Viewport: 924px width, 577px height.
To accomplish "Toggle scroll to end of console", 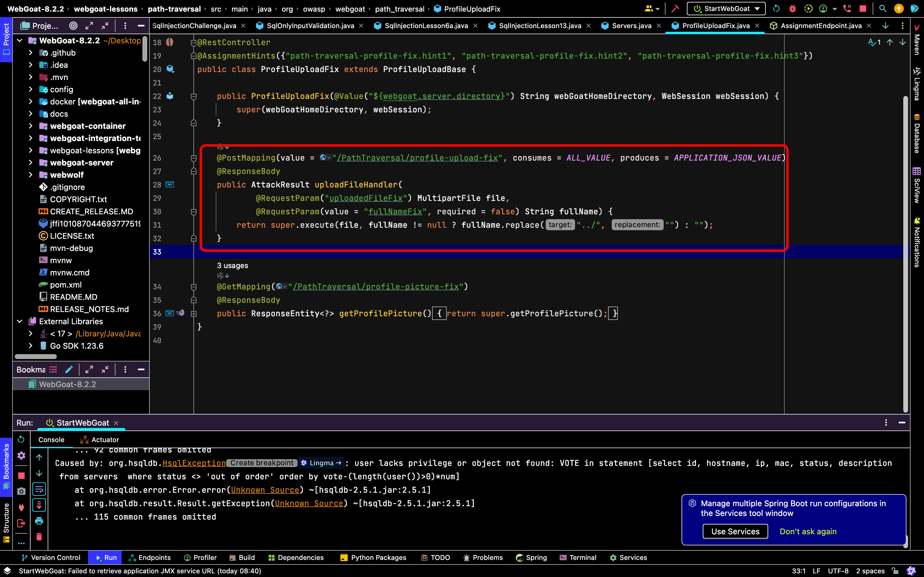I will coord(39,505).
